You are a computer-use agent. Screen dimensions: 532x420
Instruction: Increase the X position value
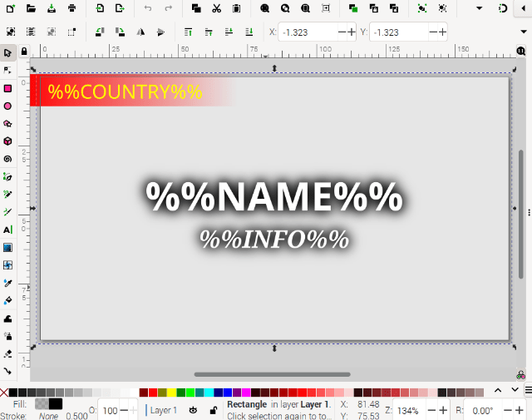point(351,32)
